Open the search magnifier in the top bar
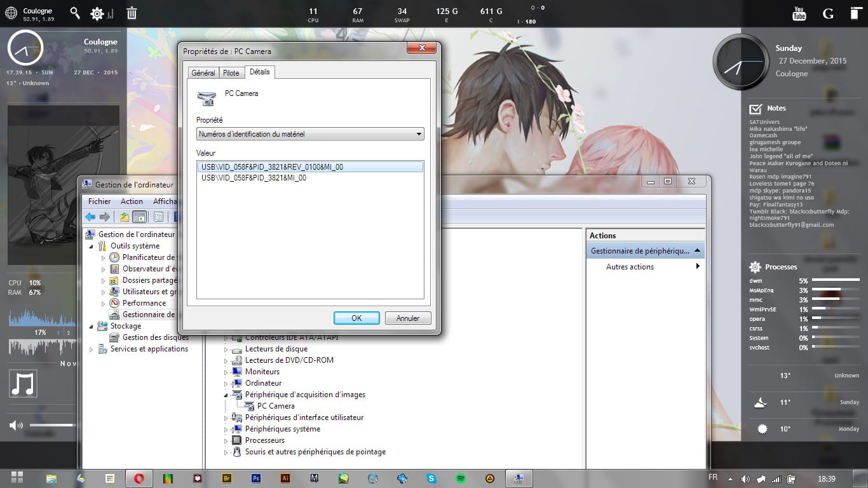The height and width of the screenshot is (488, 868). coord(75,13)
